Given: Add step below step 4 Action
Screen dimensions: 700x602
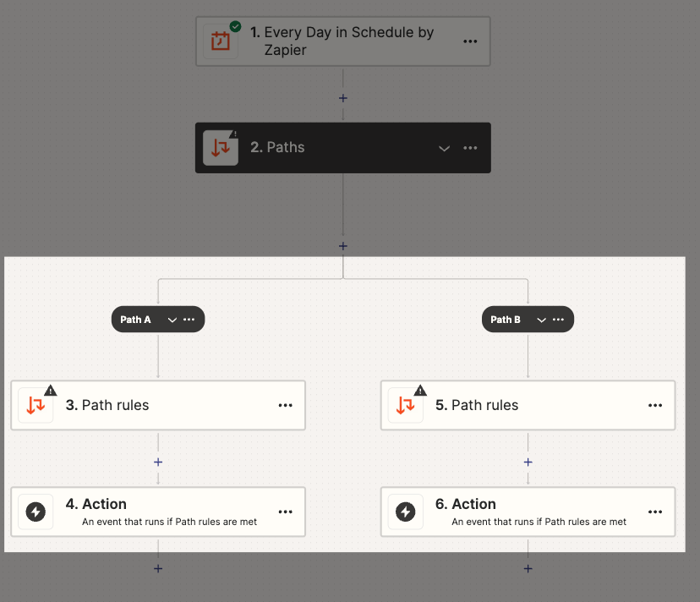Looking at the screenshot, I should (x=158, y=568).
